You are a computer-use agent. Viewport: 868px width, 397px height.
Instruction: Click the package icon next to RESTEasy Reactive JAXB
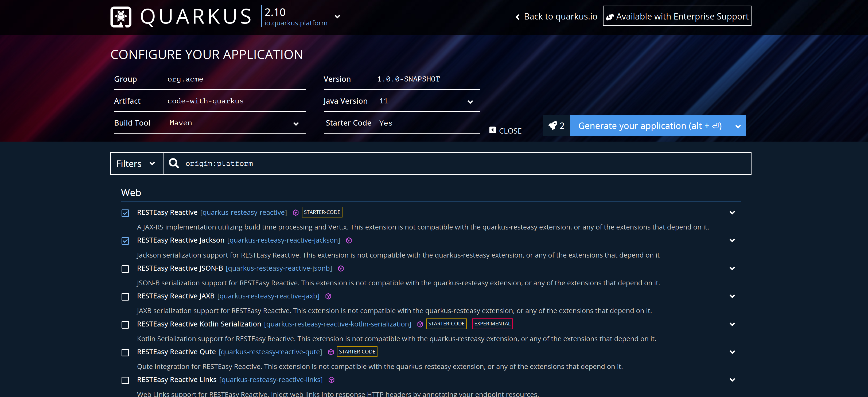click(x=328, y=297)
